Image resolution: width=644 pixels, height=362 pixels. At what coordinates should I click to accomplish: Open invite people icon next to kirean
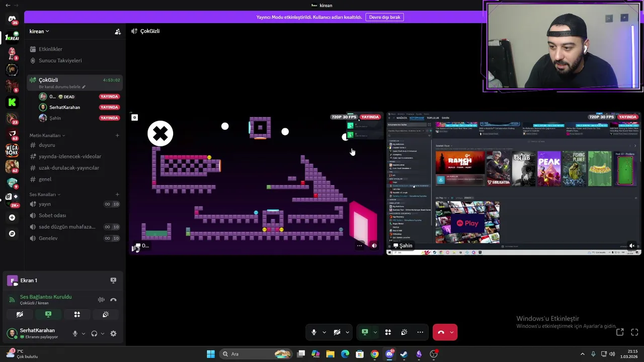(118, 32)
